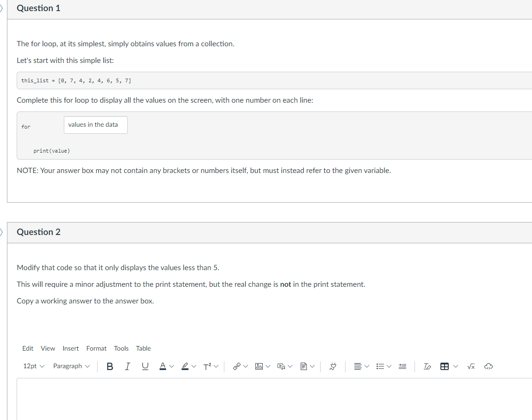Embed an image into the answer
532x420 pixels.
pyautogui.click(x=259, y=366)
